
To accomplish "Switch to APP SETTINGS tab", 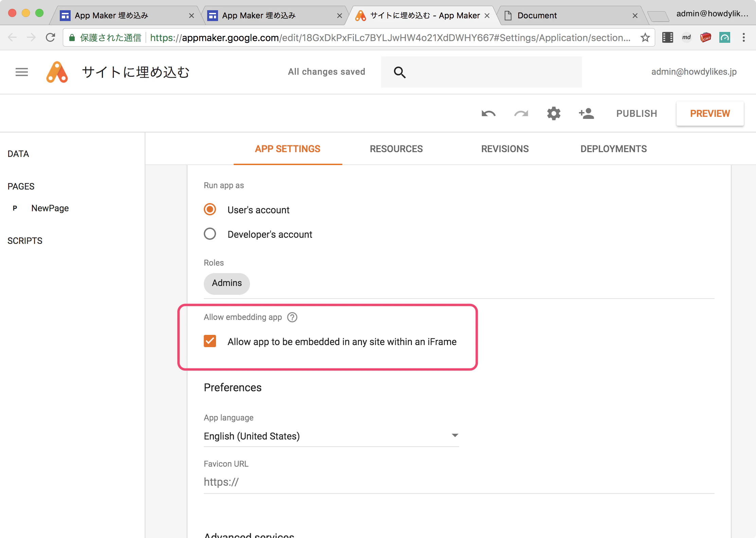I will 288,149.
